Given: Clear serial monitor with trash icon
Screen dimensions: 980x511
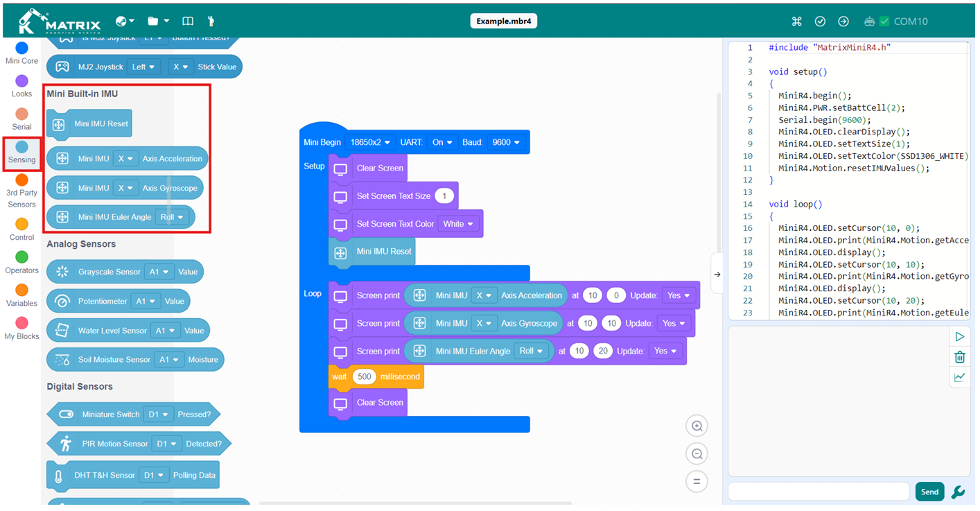Looking at the screenshot, I should click(x=960, y=357).
